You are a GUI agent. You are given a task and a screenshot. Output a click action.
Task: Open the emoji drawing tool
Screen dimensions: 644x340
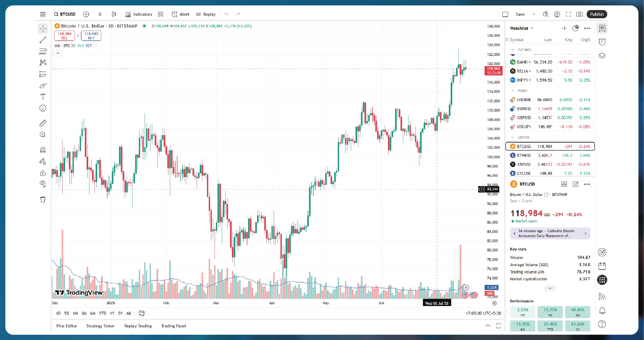[43, 108]
